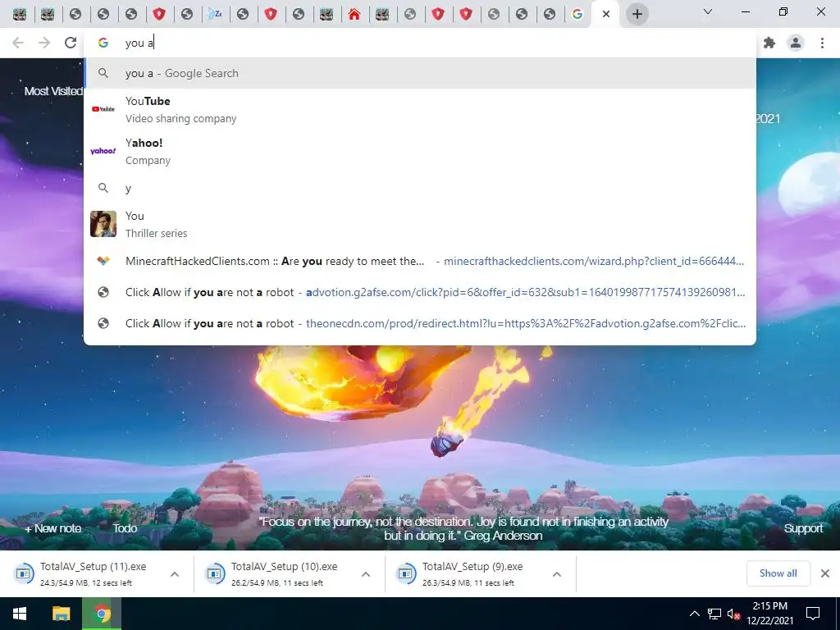Choose the YouTube video sharing company suggestion
840x630 pixels.
click(420, 109)
